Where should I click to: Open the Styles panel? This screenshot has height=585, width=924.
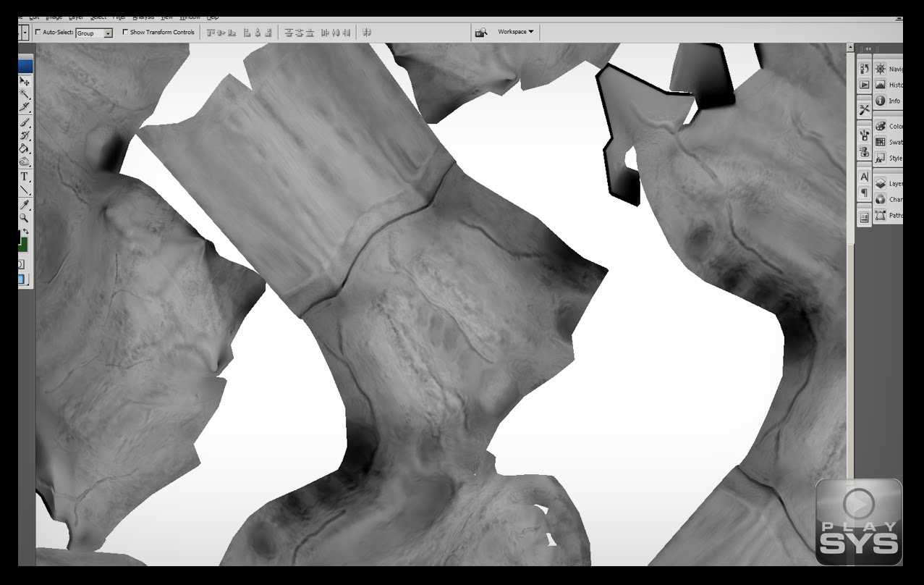click(889, 158)
